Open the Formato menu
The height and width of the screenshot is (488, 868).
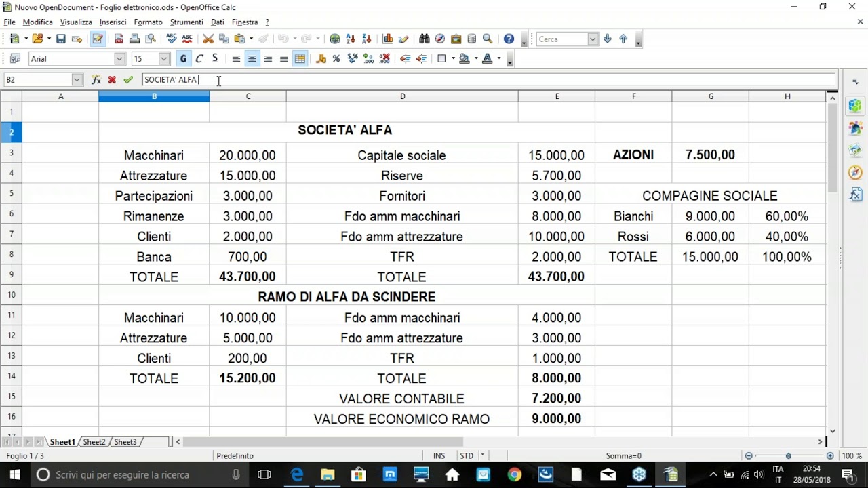point(148,22)
